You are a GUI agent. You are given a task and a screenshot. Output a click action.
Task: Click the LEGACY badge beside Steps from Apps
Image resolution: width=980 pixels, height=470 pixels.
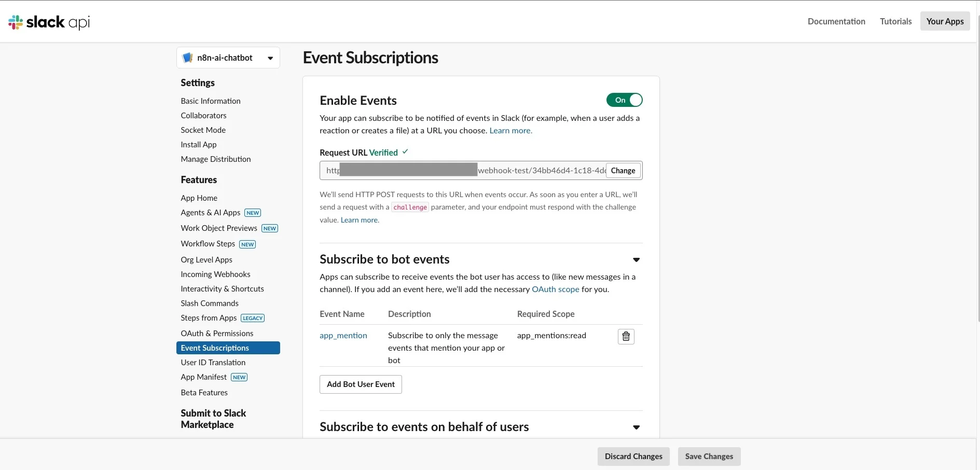point(253,318)
